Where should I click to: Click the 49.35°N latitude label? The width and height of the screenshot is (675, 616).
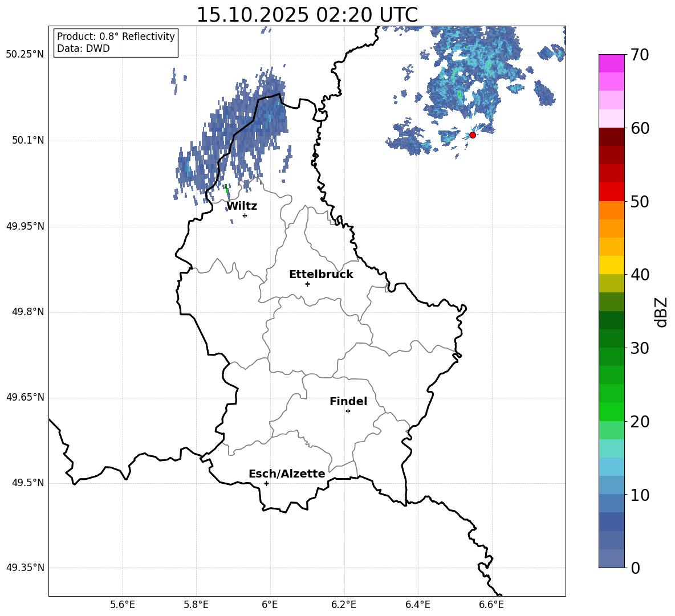tap(25, 568)
